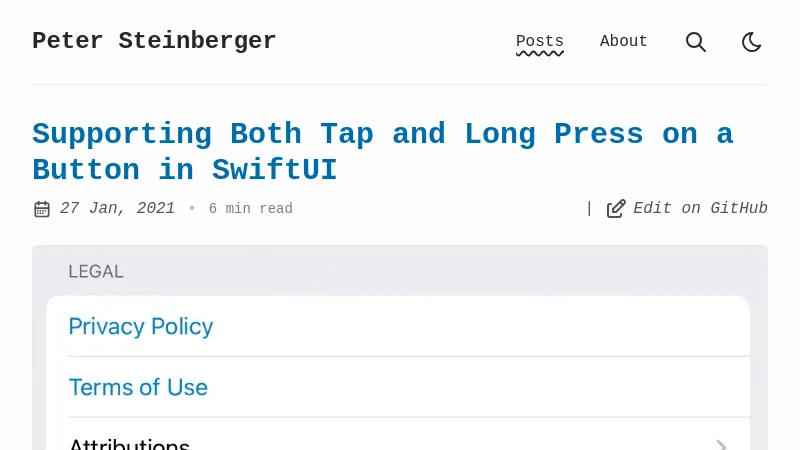
Task: Click the divider line below the header
Action: click(400, 84)
